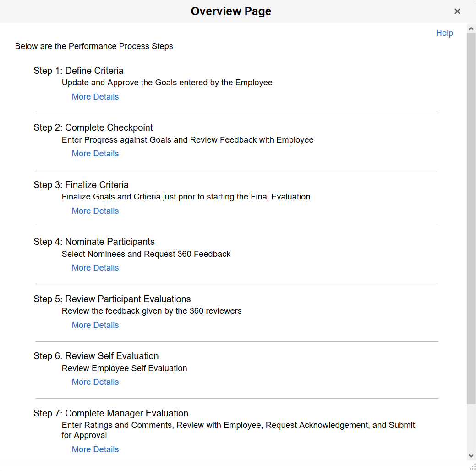Open More Details for Step 3 Finalize Criteria
Viewport: 476px width, 471px height.
pyautogui.click(x=95, y=211)
